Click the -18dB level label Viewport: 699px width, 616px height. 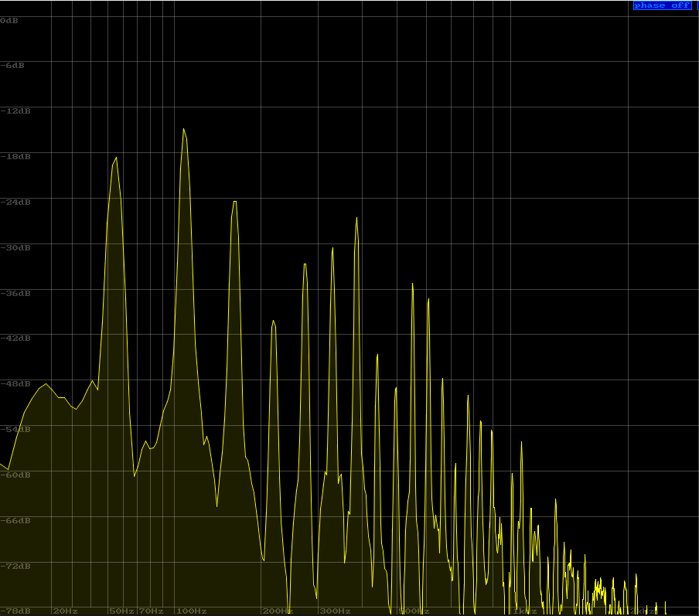(15, 157)
